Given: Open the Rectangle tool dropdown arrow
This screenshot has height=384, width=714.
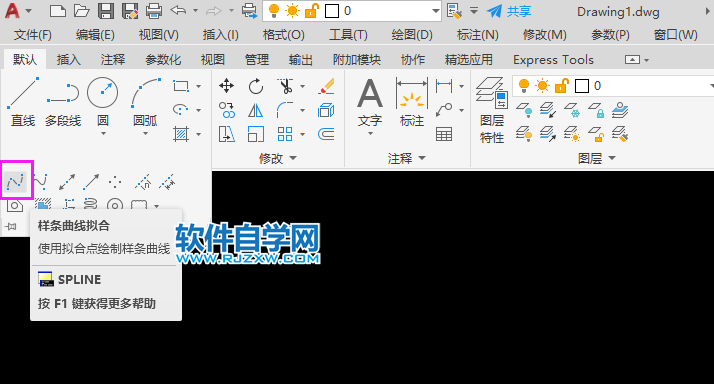Looking at the screenshot, I should pyautogui.click(x=199, y=86).
